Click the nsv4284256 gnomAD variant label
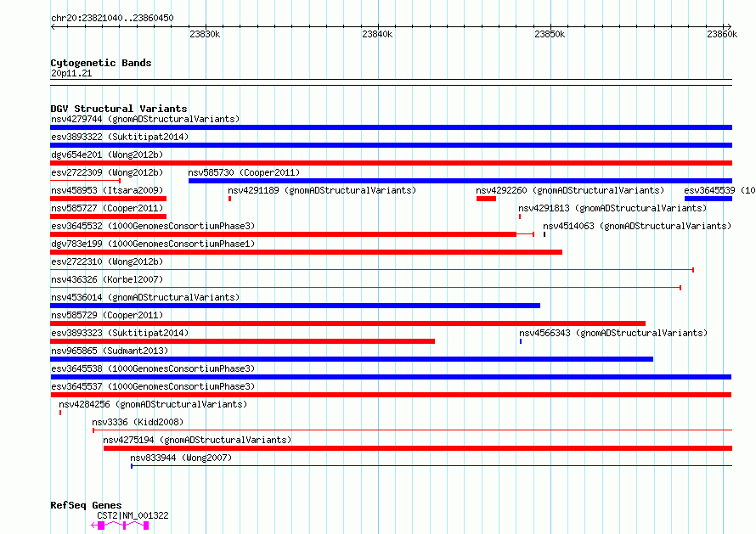 [x=153, y=404]
